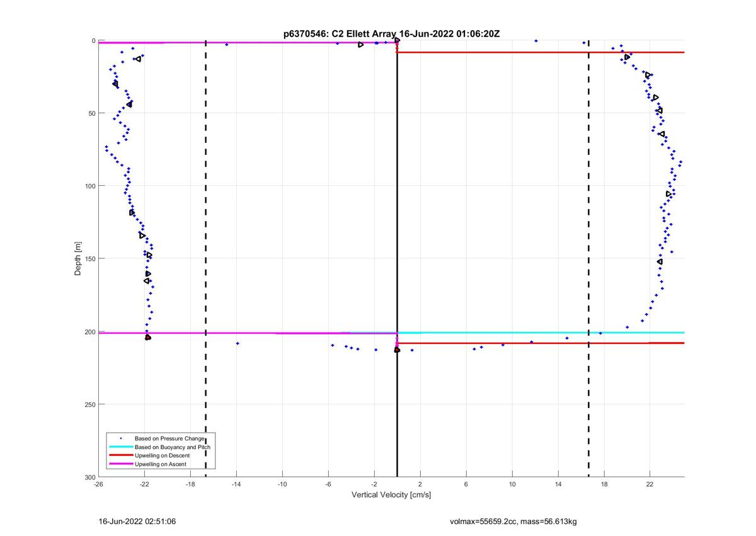The height and width of the screenshot is (536, 756).
Task: Click x-axis tick label "-26"
Action: pyautogui.click(x=98, y=484)
